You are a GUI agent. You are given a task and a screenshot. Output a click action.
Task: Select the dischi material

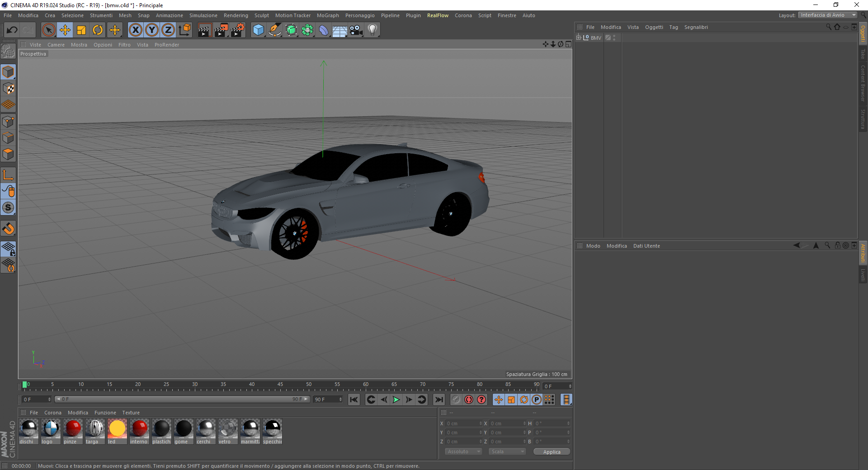pyautogui.click(x=29, y=432)
